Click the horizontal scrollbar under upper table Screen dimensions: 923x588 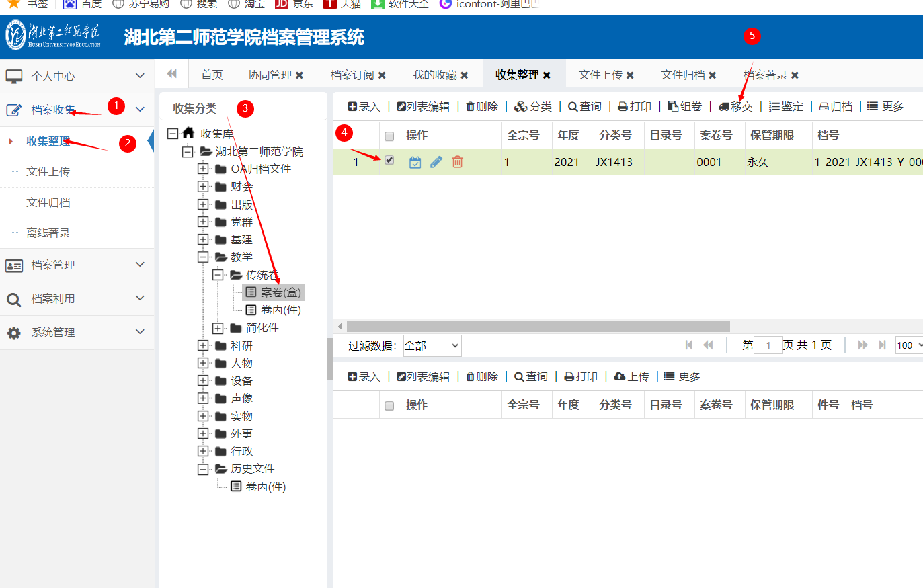[538, 326]
